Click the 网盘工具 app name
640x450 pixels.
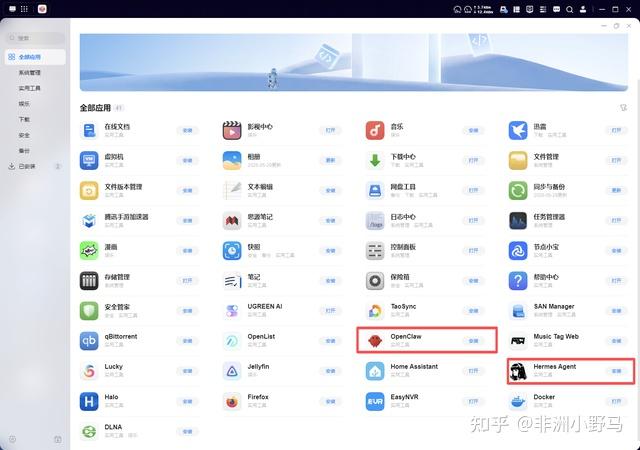[x=403, y=187]
